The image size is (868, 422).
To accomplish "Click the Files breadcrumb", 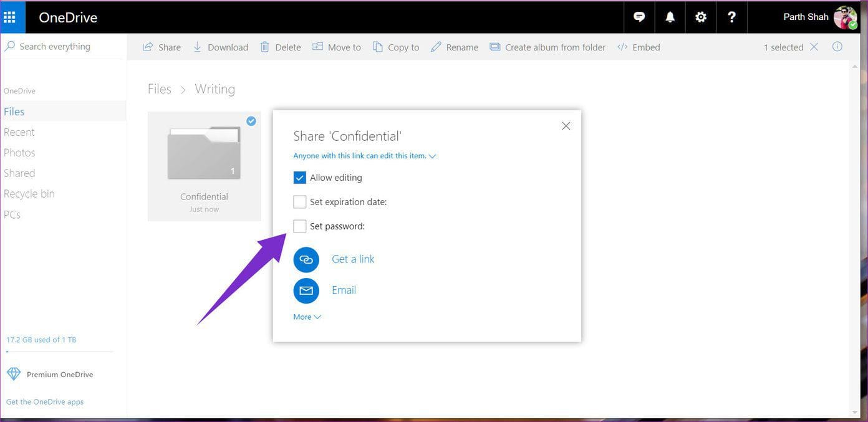I will (160, 89).
